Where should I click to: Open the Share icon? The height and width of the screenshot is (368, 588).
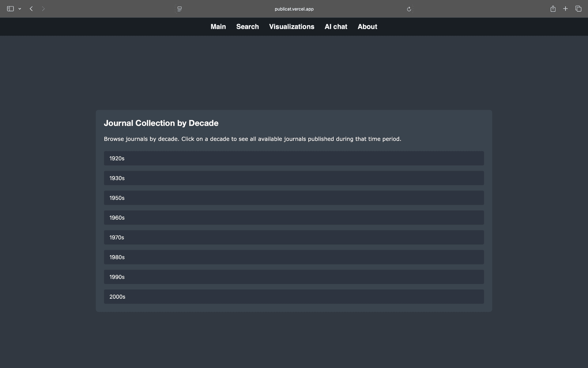(x=553, y=9)
